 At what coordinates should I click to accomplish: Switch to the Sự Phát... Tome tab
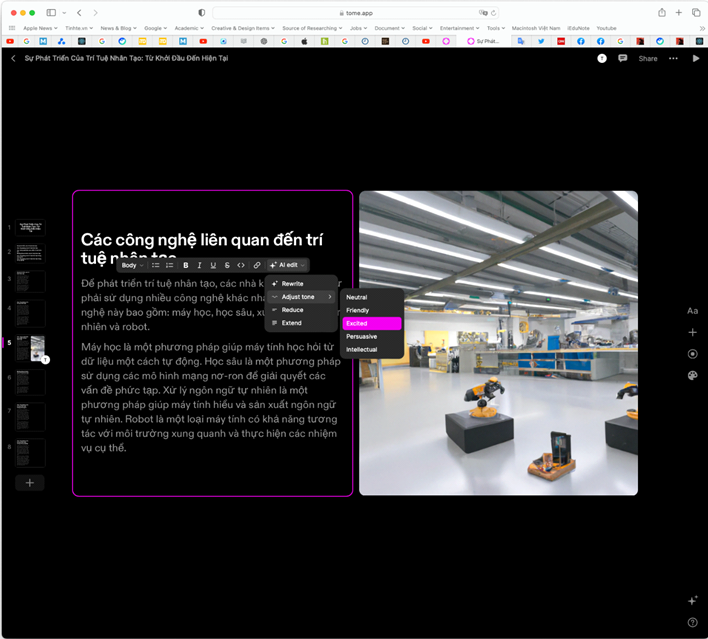pyautogui.click(x=483, y=41)
